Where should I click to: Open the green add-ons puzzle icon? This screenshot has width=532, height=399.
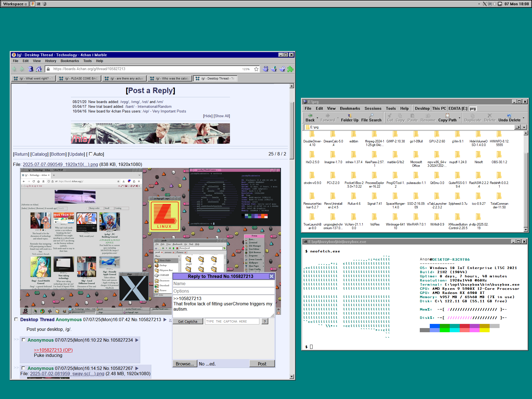(290, 69)
